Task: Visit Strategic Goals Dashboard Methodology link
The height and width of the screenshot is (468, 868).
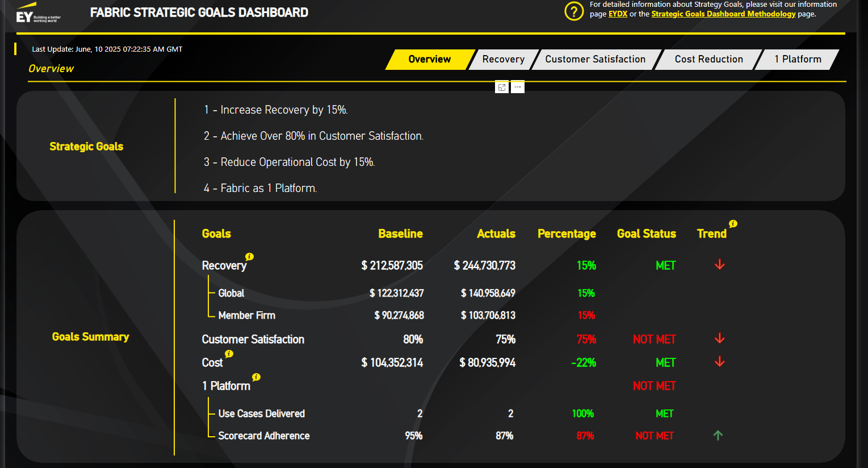Action: 723,14
